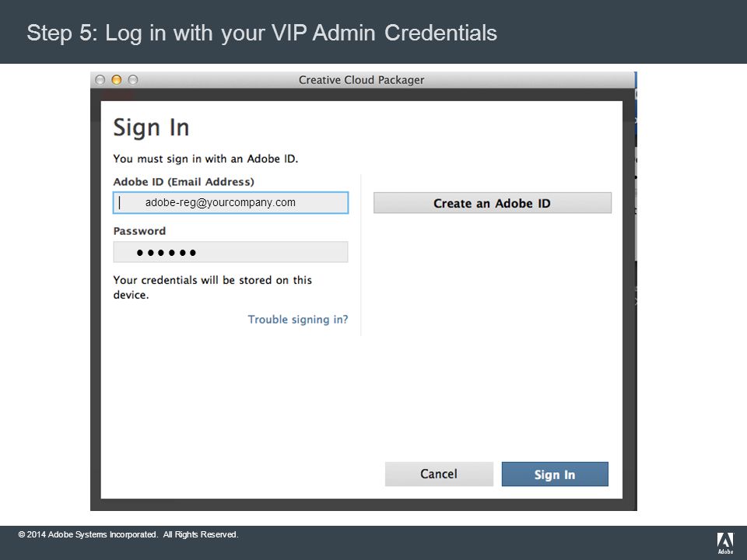Viewport: 747px width, 560px height.
Task: Click the 2014 Adobe Systems copyright text
Action: (128, 534)
